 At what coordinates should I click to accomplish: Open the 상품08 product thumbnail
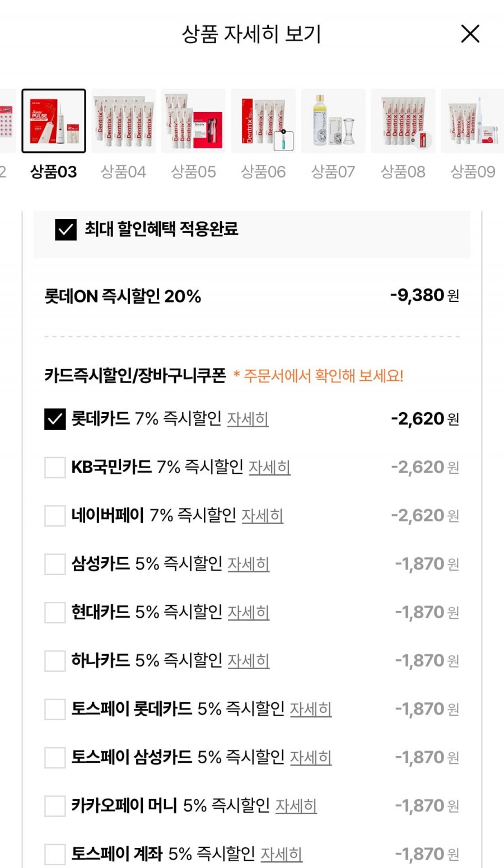403,121
